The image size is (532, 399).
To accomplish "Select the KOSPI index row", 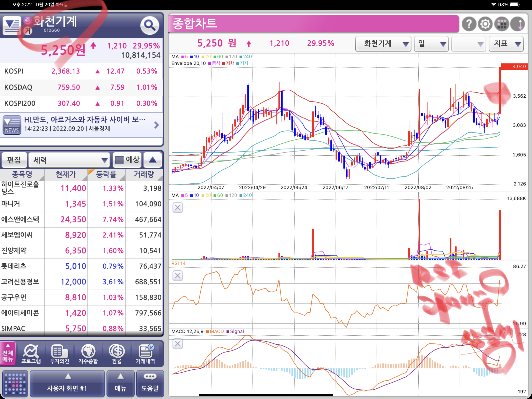I will point(81,71).
